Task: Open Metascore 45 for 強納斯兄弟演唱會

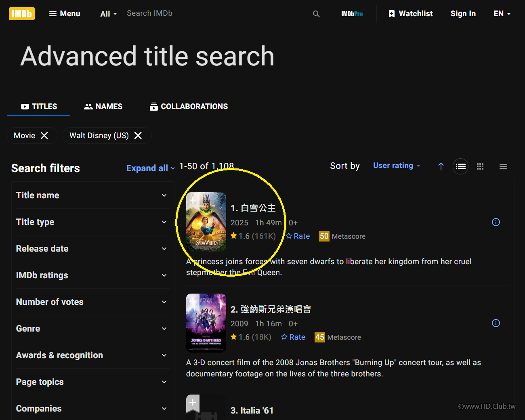Action: 338,337
